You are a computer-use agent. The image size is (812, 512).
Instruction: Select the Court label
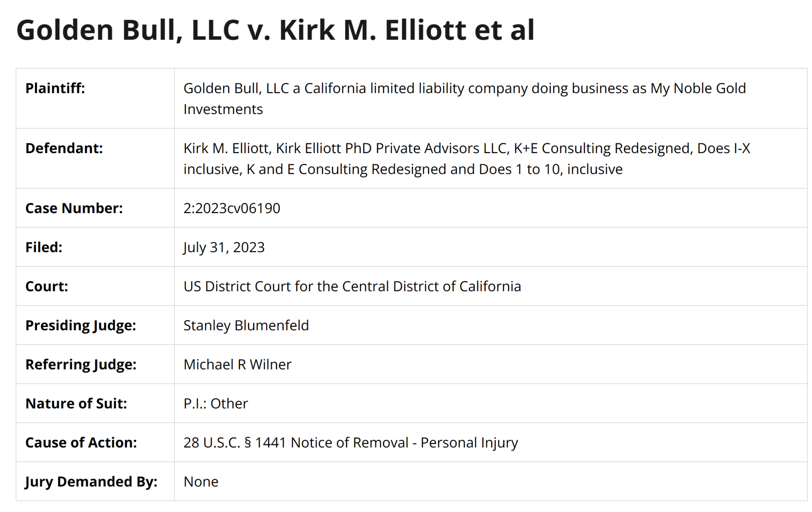[46, 286]
